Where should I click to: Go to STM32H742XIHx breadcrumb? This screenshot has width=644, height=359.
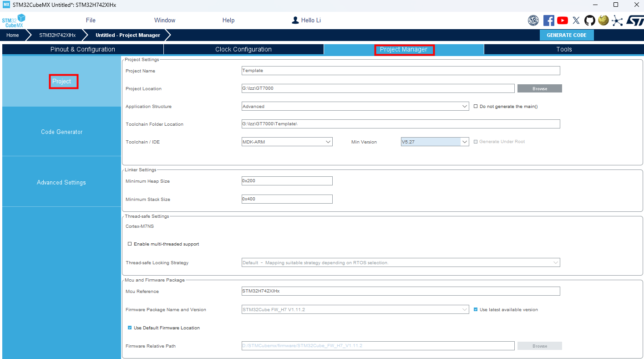tap(57, 35)
